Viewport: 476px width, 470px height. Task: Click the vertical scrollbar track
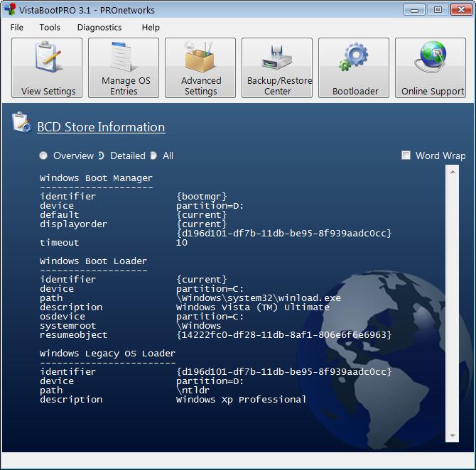tap(453, 303)
